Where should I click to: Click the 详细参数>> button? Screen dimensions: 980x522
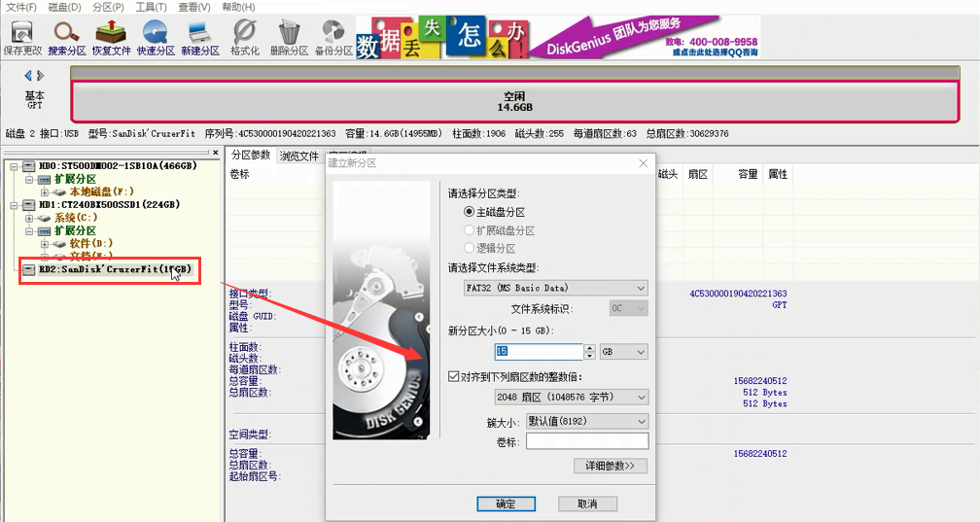[610, 466]
